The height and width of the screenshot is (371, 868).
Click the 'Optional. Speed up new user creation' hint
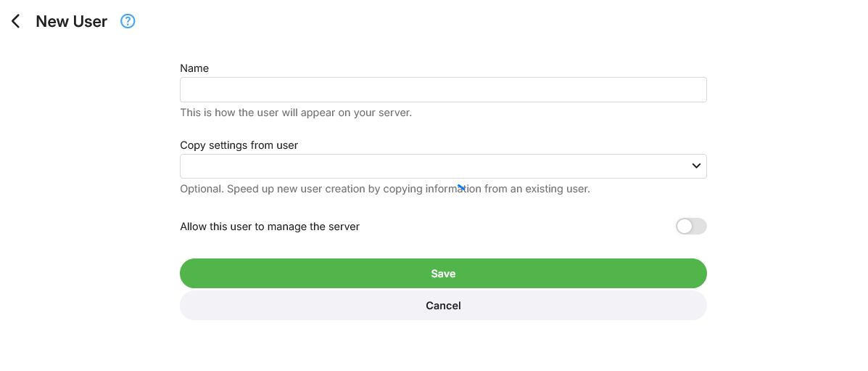click(385, 189)
